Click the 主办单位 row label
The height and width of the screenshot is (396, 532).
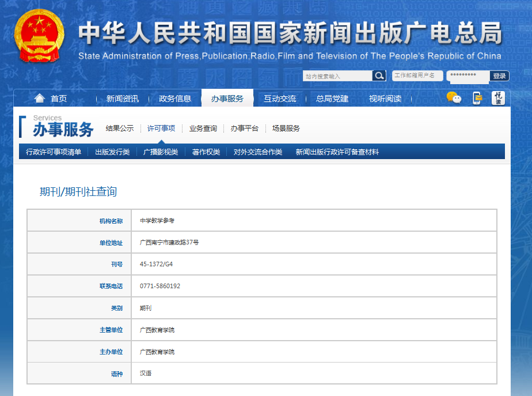point(111,352)
